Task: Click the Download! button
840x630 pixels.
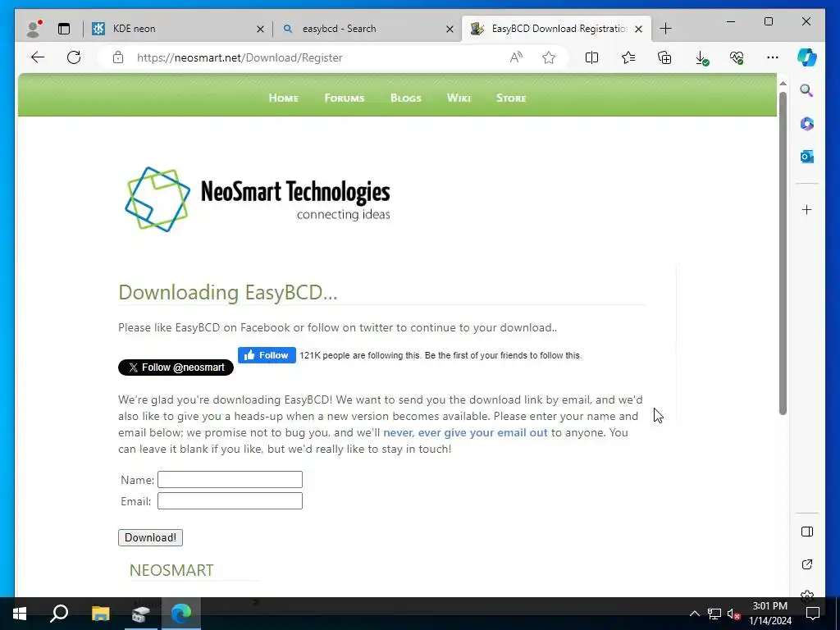Action: [x=151, y=538]
